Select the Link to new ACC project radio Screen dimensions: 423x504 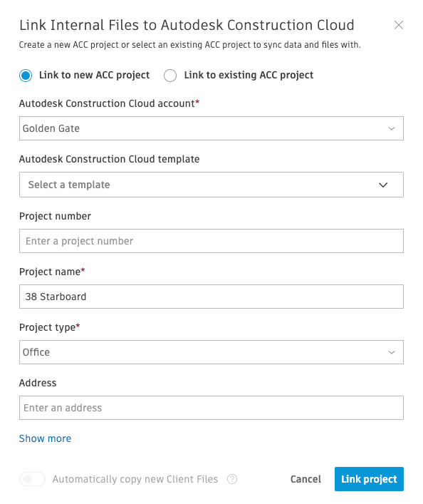point(26,76)
